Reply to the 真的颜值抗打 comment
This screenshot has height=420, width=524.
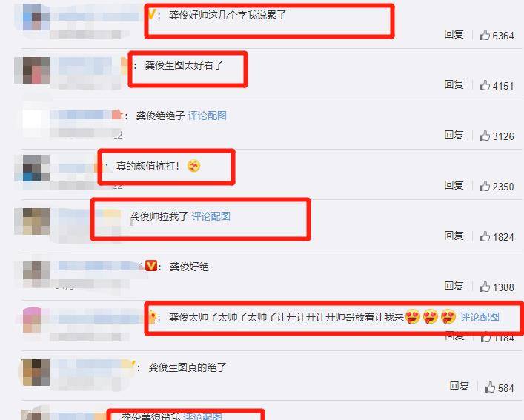454,185
